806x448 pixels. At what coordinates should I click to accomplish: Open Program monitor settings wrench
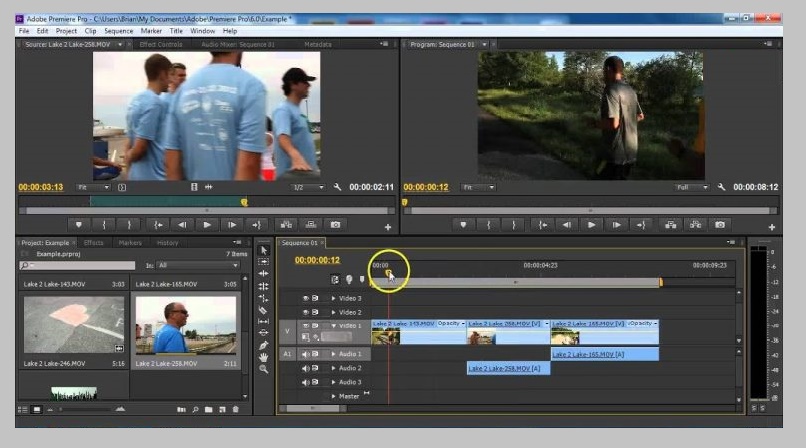pos(721,187)
